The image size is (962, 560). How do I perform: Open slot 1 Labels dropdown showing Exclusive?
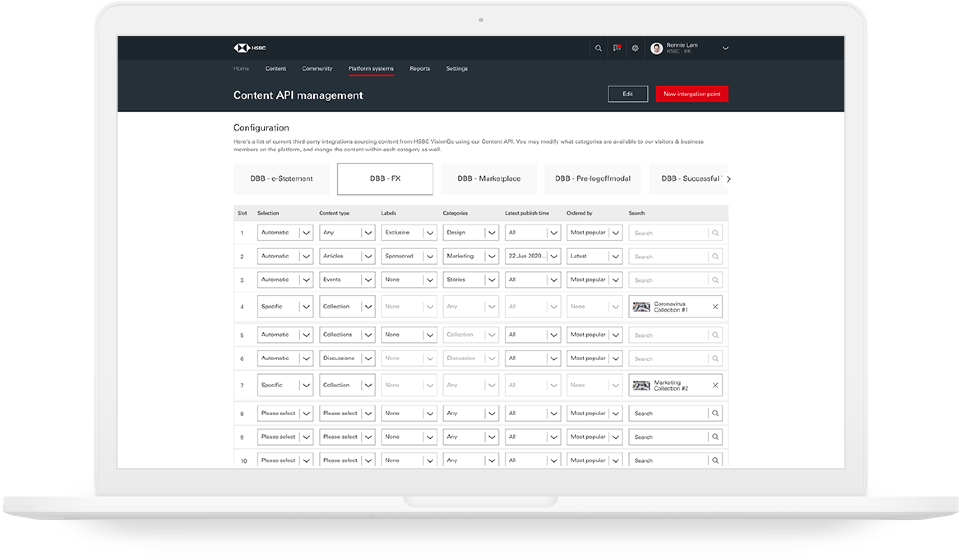click(409, 233)
